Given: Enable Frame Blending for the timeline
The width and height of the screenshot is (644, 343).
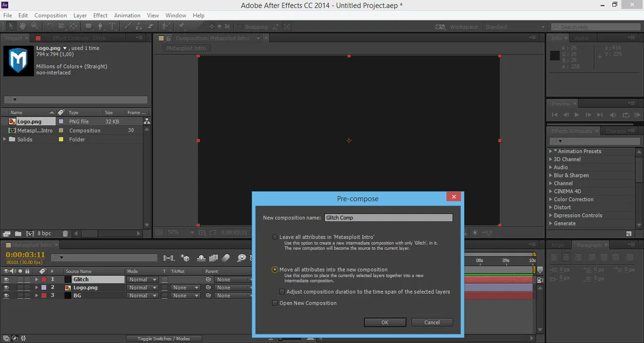Looking at the screenshot, I should click(x=213, y=258).
